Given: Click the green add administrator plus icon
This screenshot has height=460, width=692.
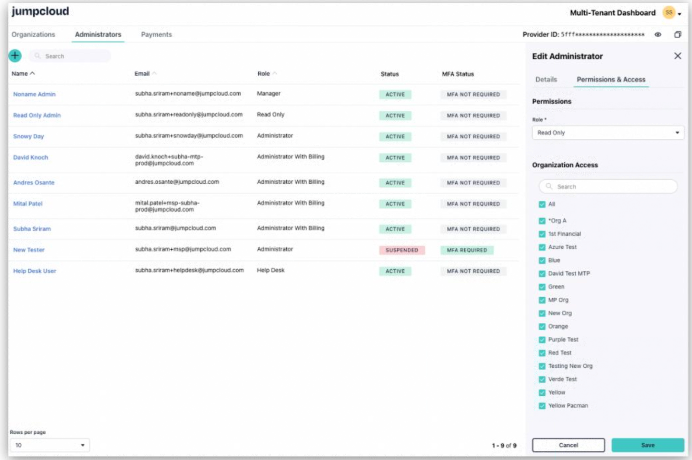Looking at the screenshot, I should click(14, 56).
